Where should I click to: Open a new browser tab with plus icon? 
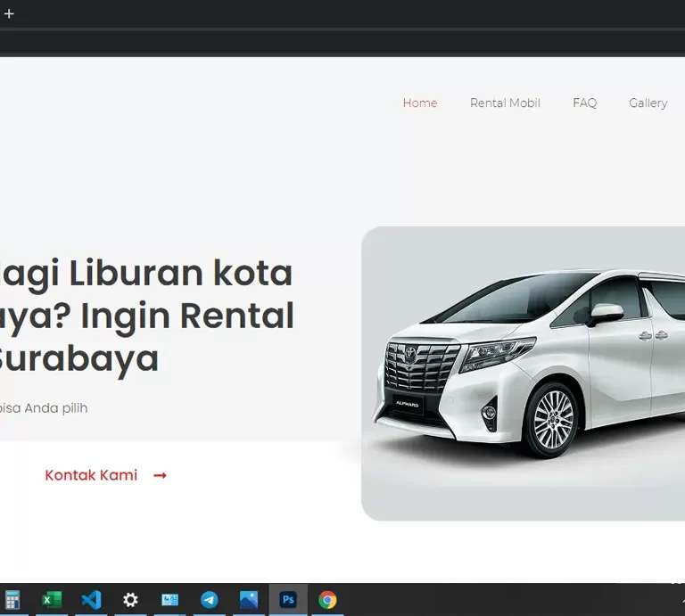[9, 14]
